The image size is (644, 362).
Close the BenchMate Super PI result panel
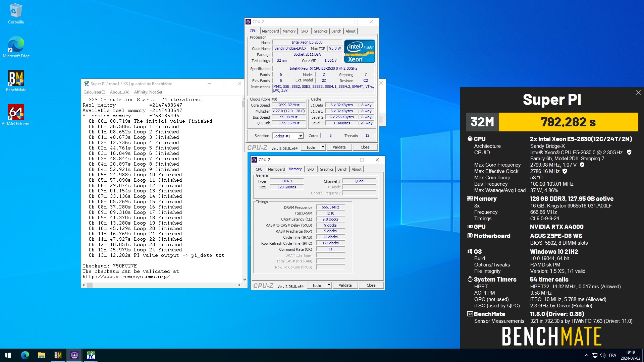(x=638, y=93)
